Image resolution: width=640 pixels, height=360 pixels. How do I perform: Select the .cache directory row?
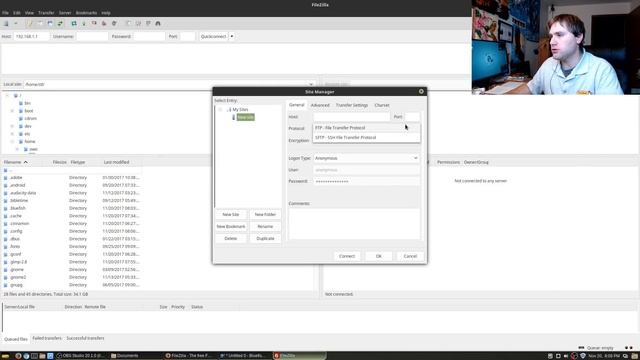72,216
